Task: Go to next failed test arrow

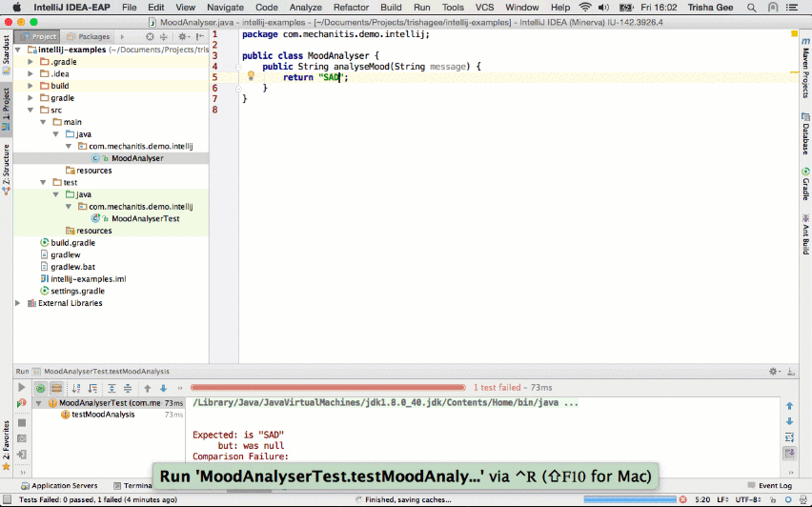Action: 164,388
